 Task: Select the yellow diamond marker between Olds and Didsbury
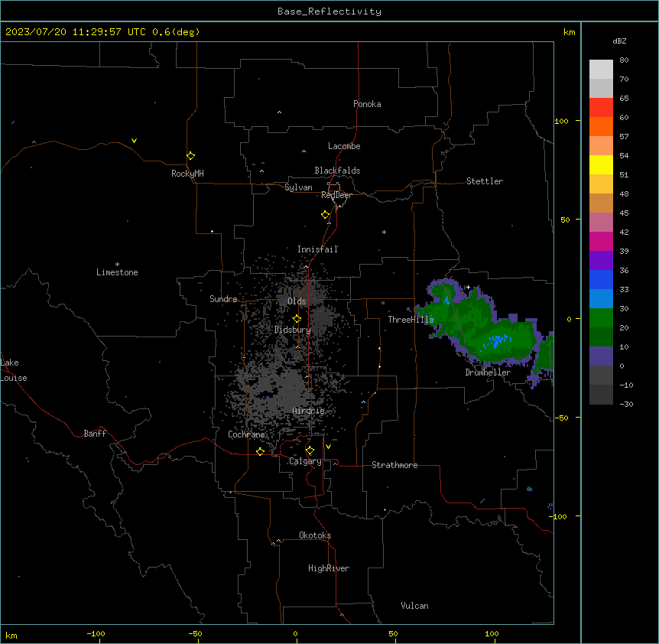click(x=297, y=319)
